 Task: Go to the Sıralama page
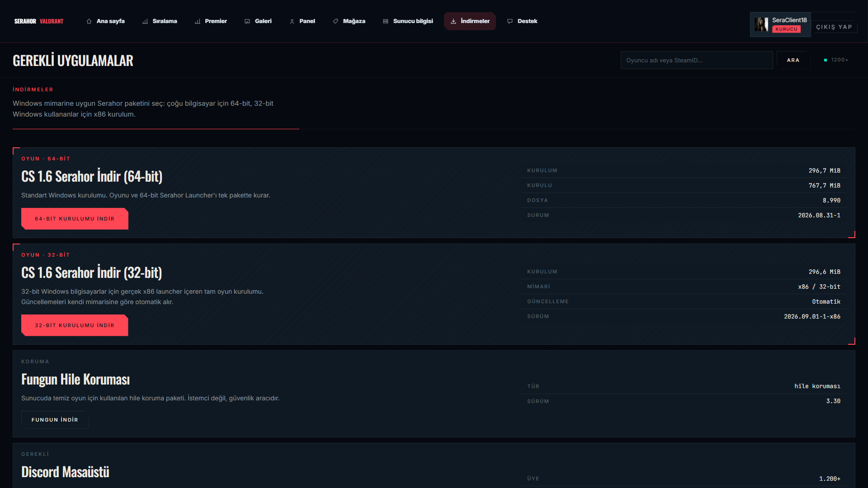(160, 21)
